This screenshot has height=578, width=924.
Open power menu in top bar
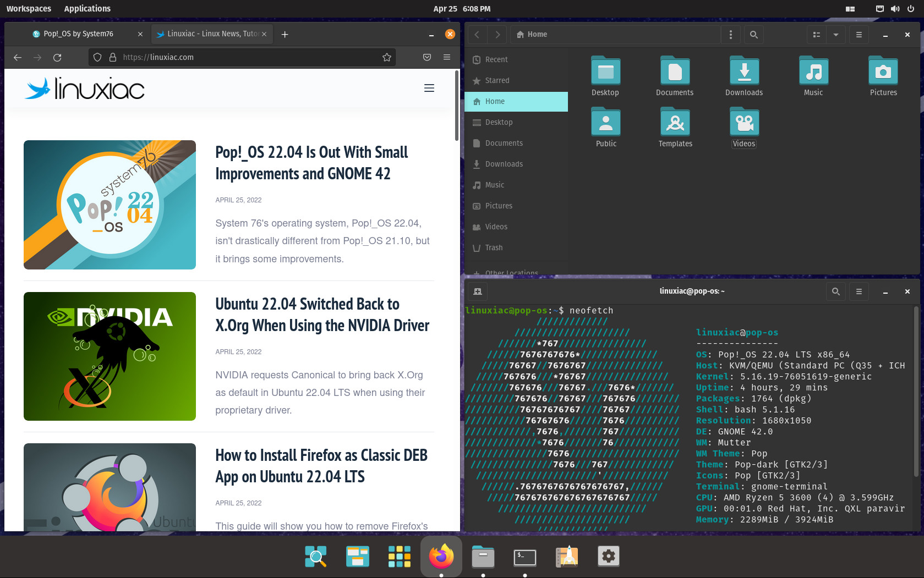(911, 8)
